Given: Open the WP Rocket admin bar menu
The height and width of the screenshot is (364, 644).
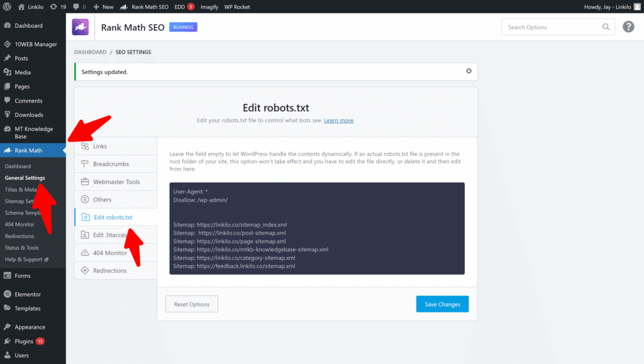Looking at the screenshot, I should [x=237, y=6].
